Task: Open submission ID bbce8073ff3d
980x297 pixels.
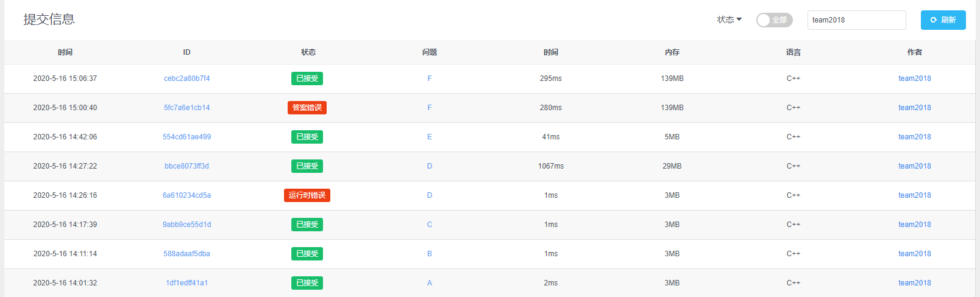Action: point(186,166)
